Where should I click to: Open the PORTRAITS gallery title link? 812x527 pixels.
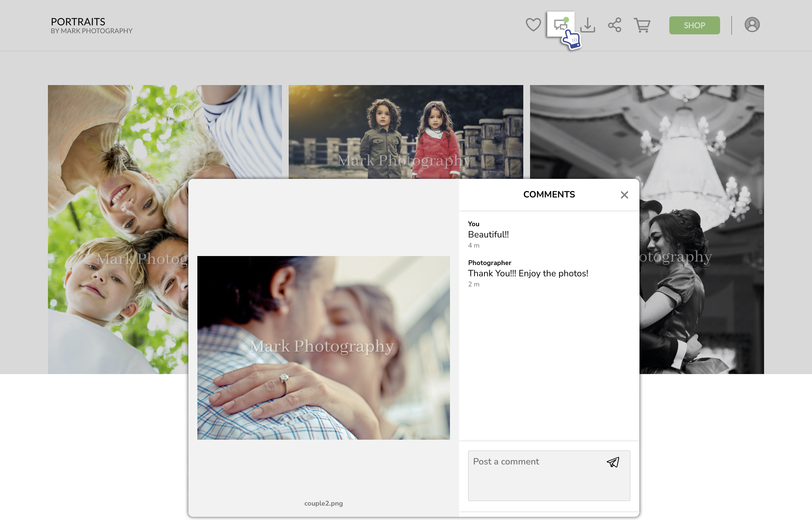click(78, 21)
